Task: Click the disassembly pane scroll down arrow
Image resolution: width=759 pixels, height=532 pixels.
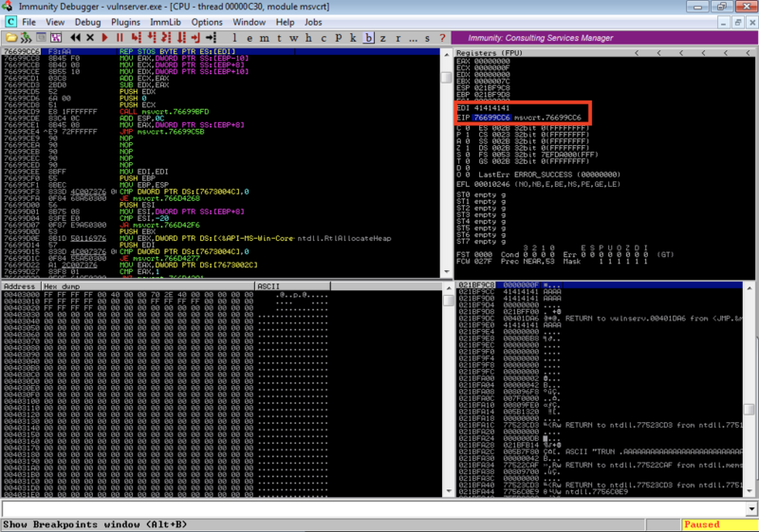Action: [x=447, y=272]
